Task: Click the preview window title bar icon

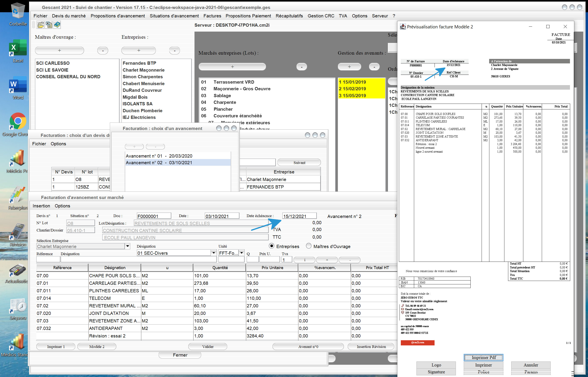Action: (403, 26)
